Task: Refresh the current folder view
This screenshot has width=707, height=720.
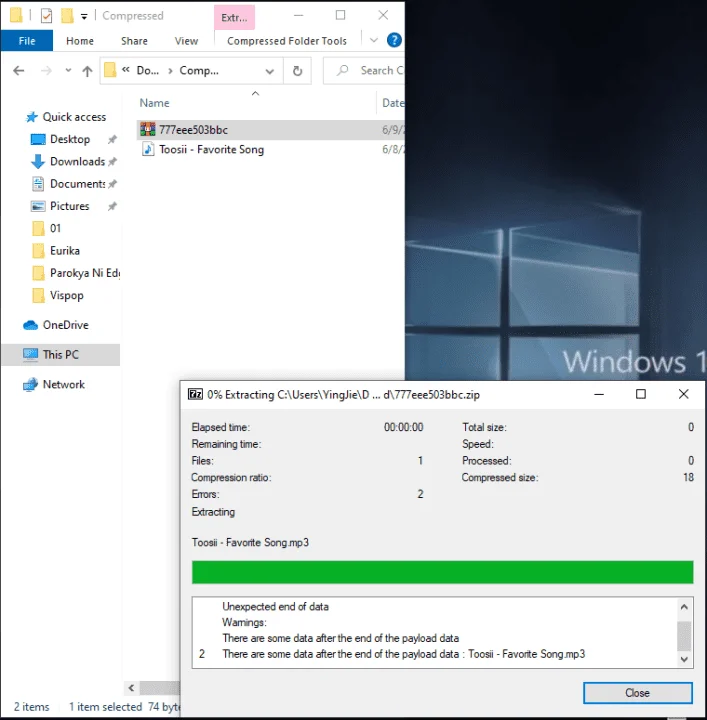Action: [297, 71]
